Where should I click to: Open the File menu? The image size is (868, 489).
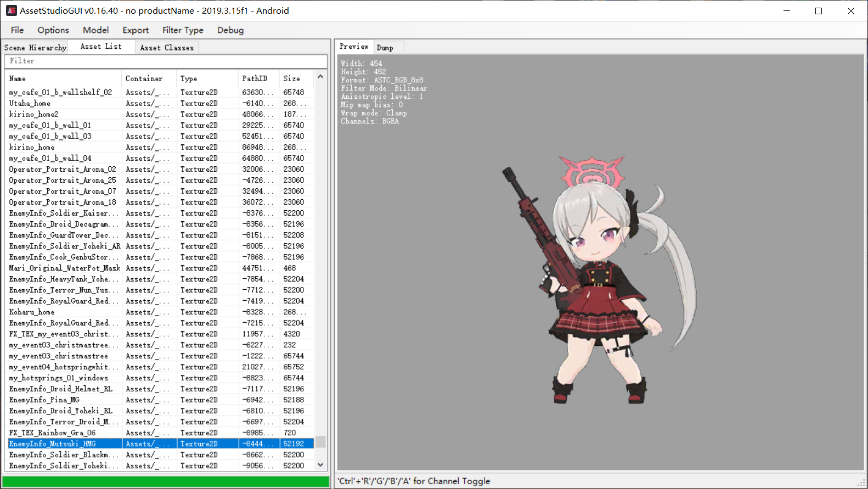tap(17, 30)
